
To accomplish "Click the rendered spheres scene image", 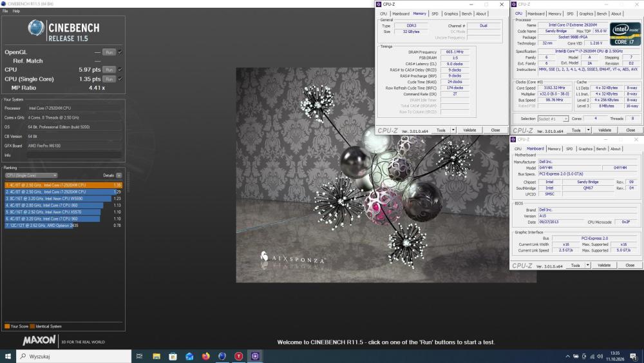I will pos(386,175).
